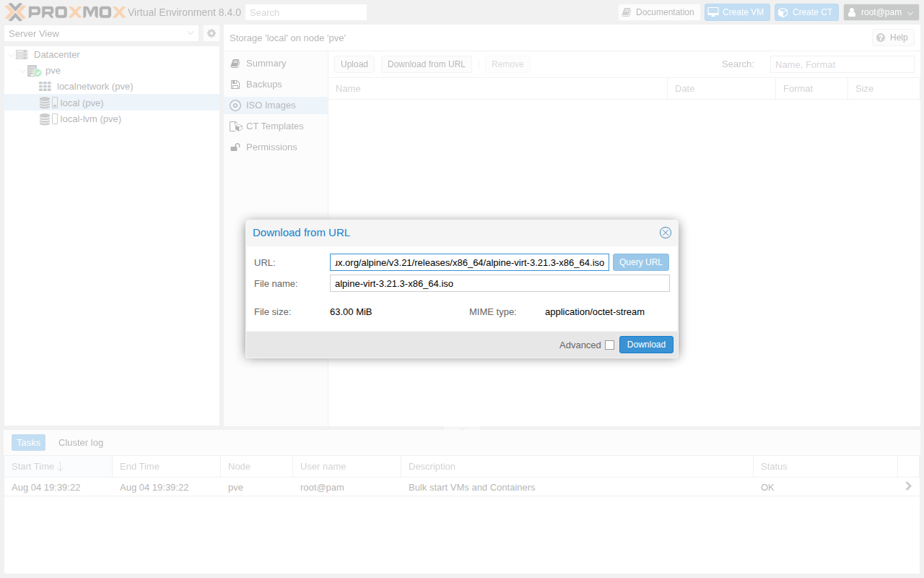Close the Download from URL dialog
This screenshot has width=924, height=578.
666,233
